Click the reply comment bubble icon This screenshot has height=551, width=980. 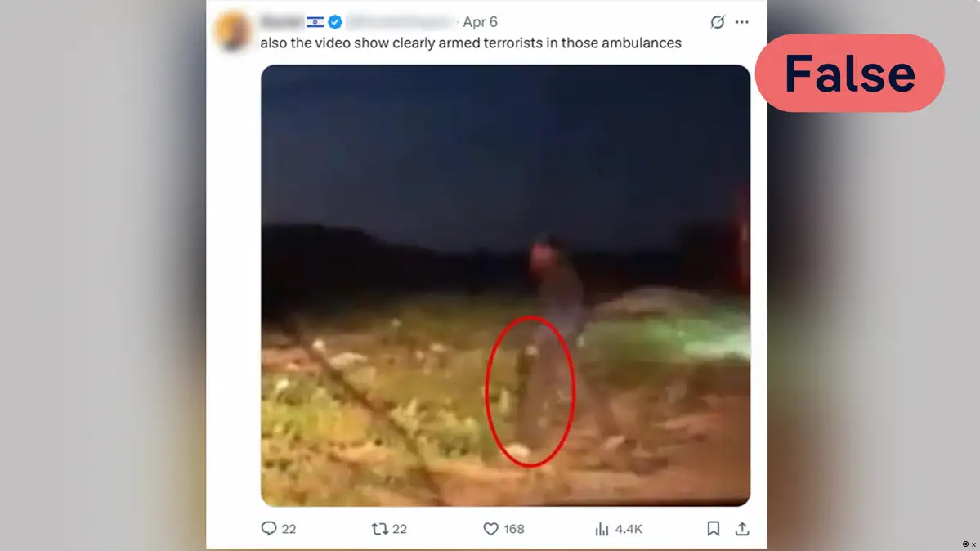tap(269, 528)
